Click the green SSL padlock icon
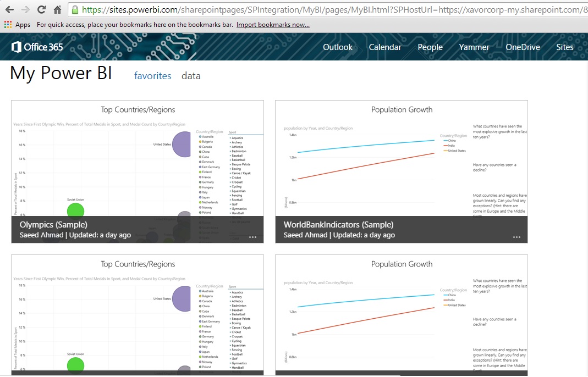Viewport: 588px width, 377px height. (x=75, y=10)
